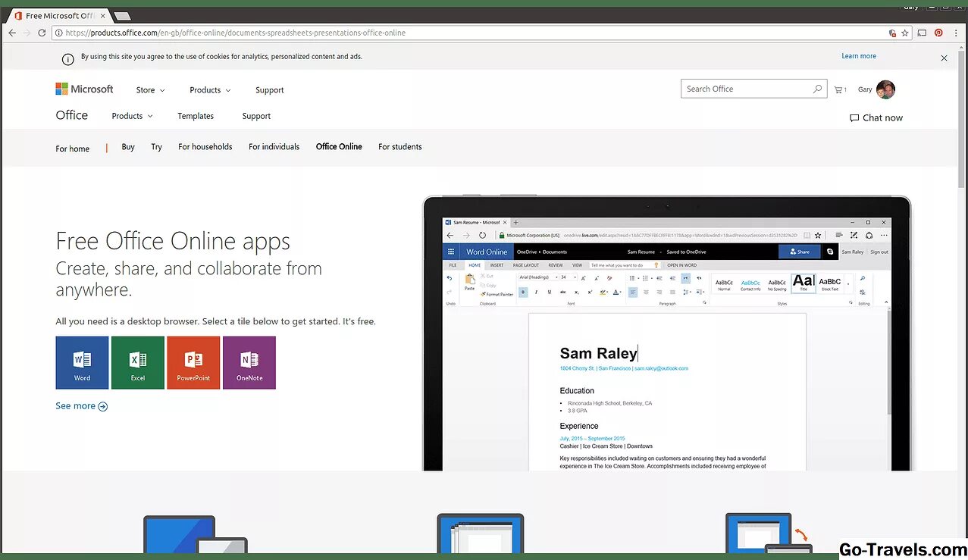The image size is (968, 560).
Task: Dismiss the cookie notice banner
Action: [x=944, y=58]
